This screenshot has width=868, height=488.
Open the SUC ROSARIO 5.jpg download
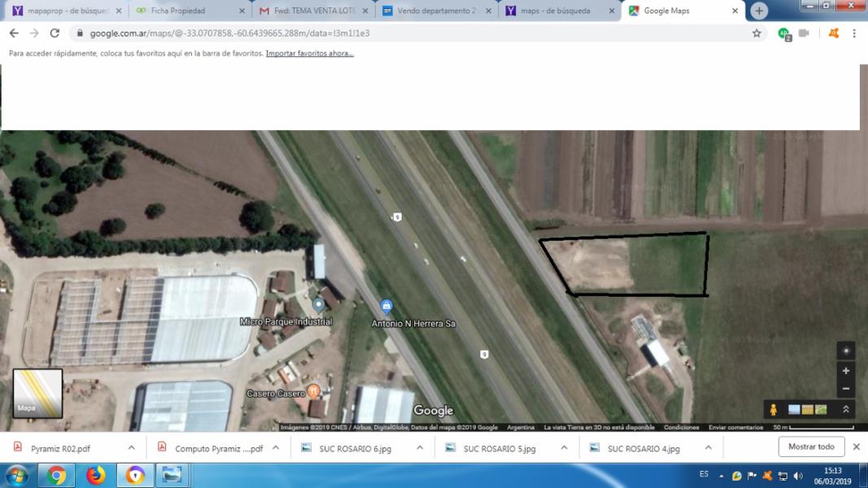click(x=499, y=448)
